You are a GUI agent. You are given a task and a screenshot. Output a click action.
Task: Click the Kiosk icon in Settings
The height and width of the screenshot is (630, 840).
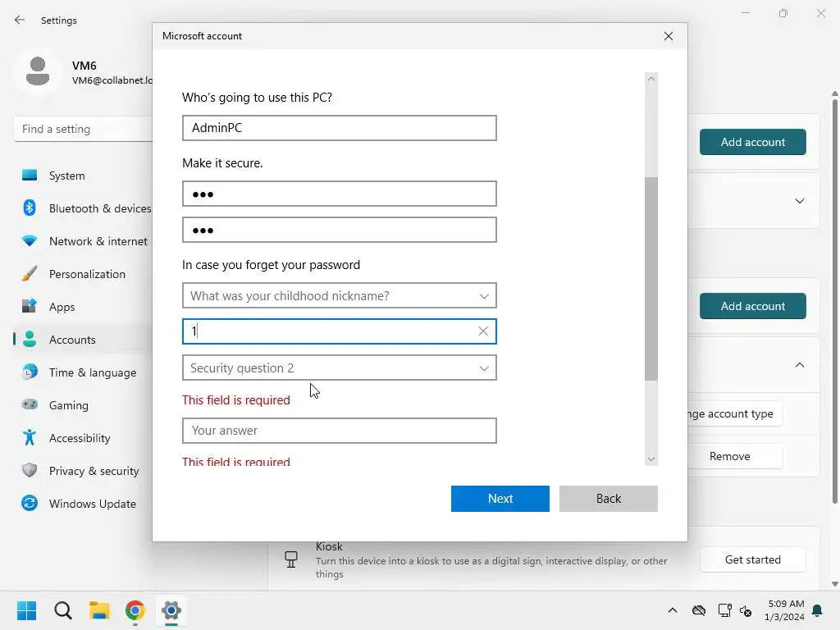[x=291, y=559]
